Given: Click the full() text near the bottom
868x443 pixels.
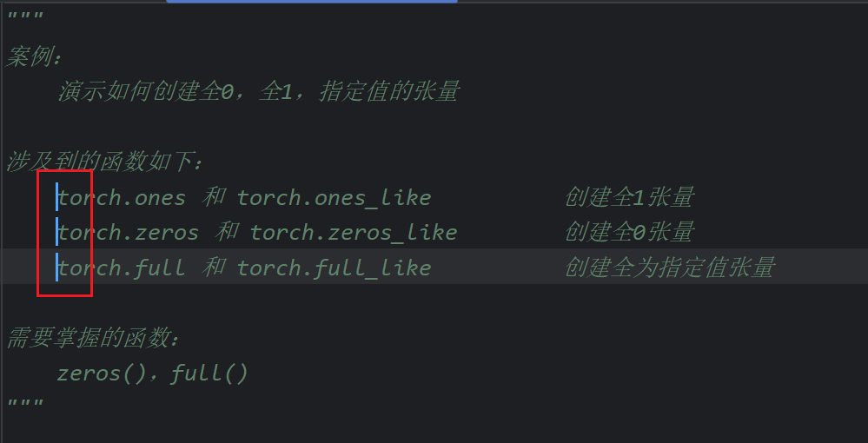Looking at the screenshot, I should pos(209,374).
